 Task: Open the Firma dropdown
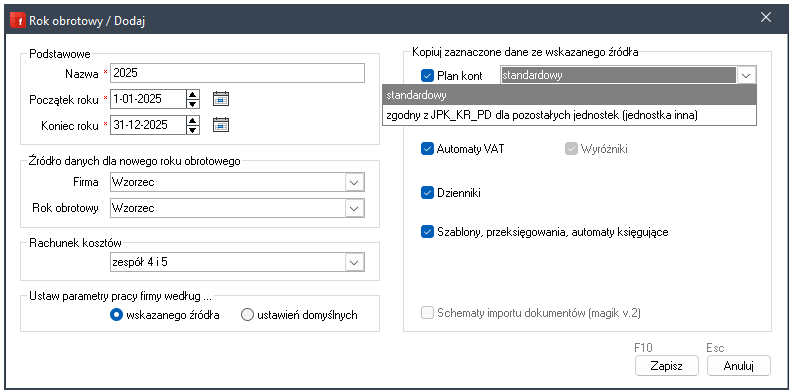354,182
